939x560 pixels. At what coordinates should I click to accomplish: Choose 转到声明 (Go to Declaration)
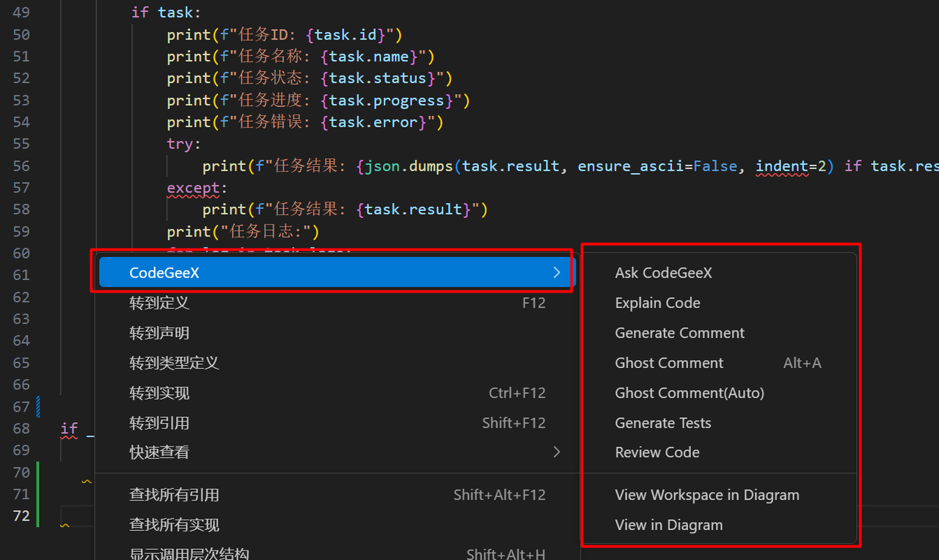pyautogui.click(x=159, y=332)
